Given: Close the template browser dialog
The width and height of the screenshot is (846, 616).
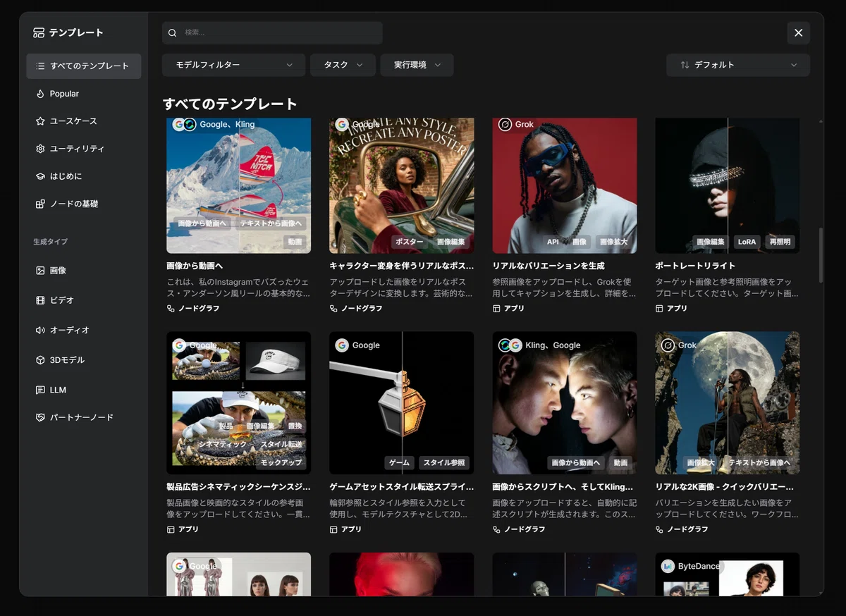Looking at the screenshot, I should pos(799,33).
